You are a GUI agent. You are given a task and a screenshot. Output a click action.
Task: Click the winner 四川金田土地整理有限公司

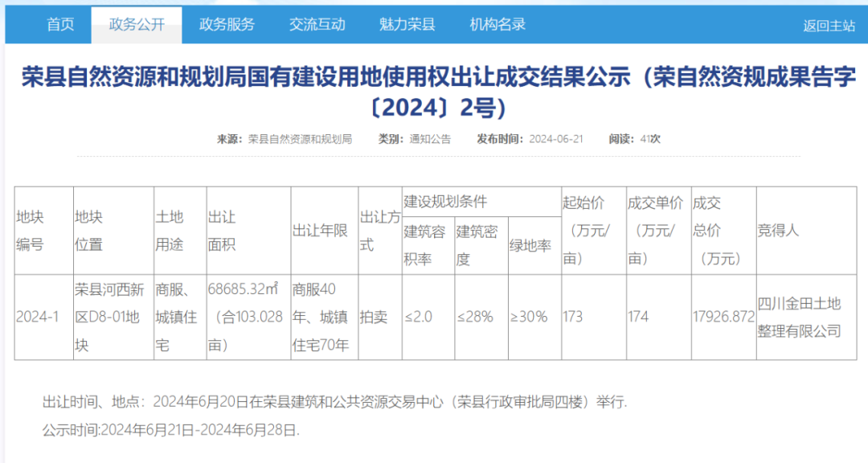click(799, 317)
